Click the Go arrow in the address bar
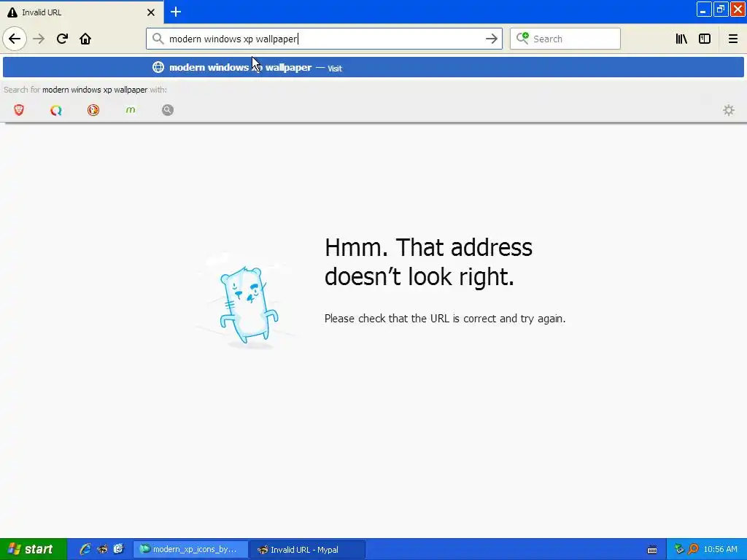This screenshot has width=747, height=560. (x=491, y=39)
